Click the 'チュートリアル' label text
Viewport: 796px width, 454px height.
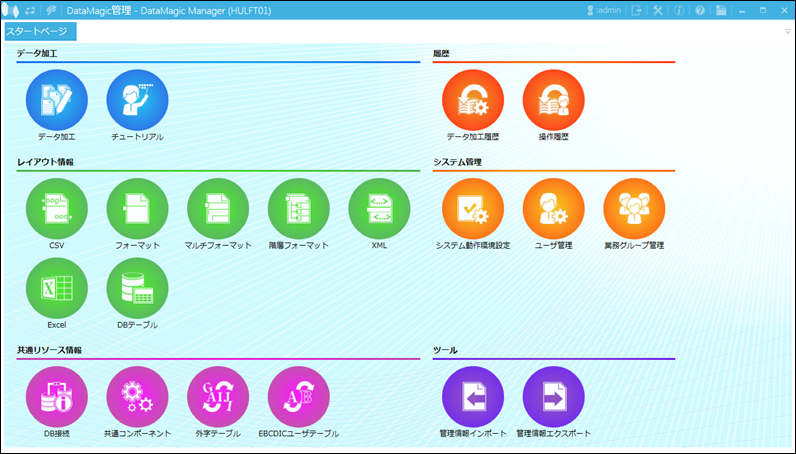tap(137, 137)
